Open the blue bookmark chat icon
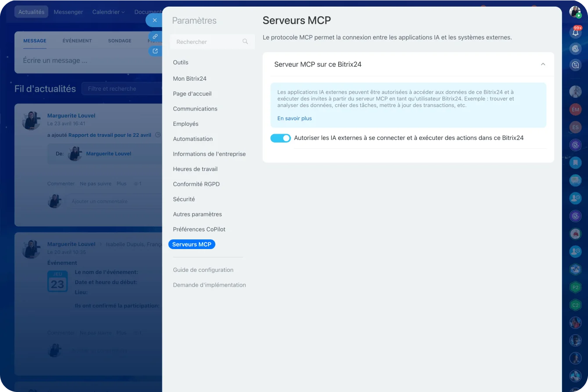 pos(576,162)
